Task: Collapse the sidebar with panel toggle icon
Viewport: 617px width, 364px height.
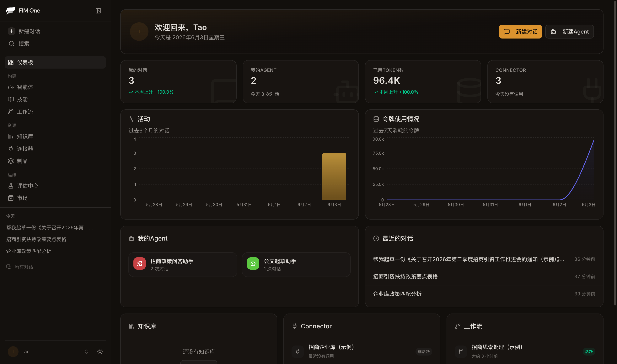Action: pyautogui.click(x=98, y=11)
